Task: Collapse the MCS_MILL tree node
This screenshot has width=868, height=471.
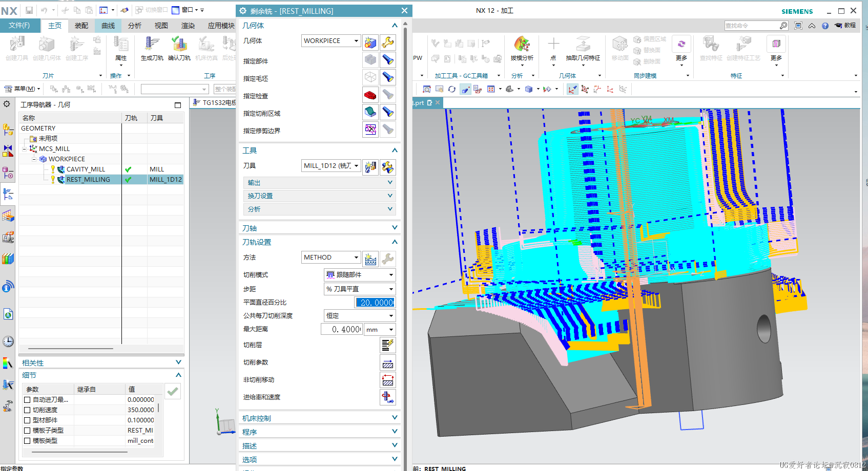Action: click(x=24, y=149)
